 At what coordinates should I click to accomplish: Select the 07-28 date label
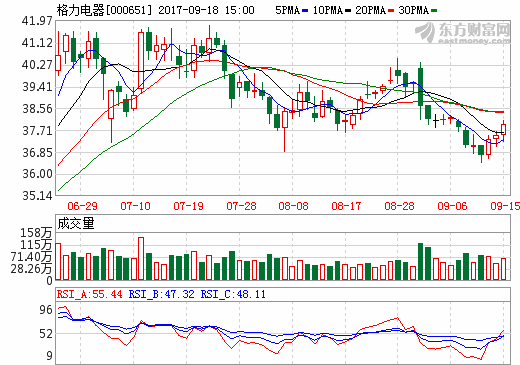tap(241, 206)
